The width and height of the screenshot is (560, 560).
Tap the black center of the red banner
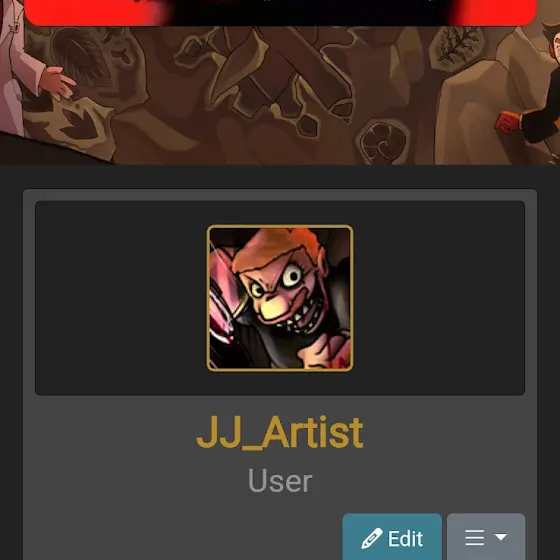click(x=307, y=12)
